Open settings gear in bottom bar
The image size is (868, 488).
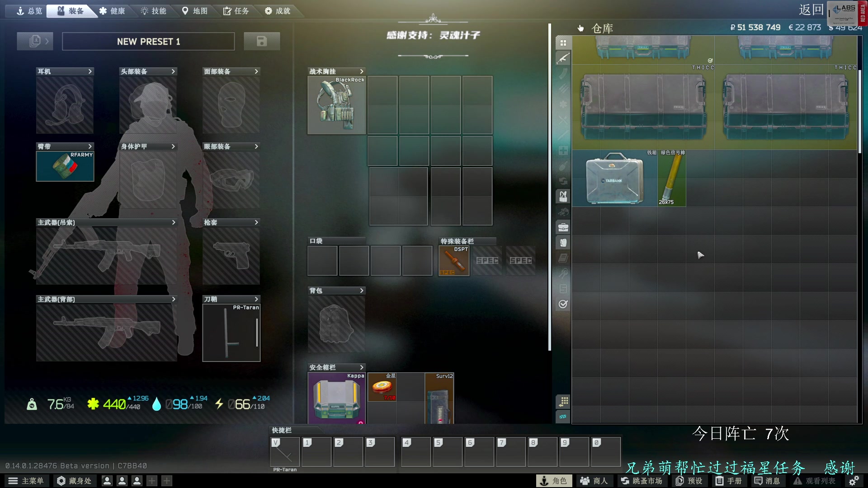[854, 481]
